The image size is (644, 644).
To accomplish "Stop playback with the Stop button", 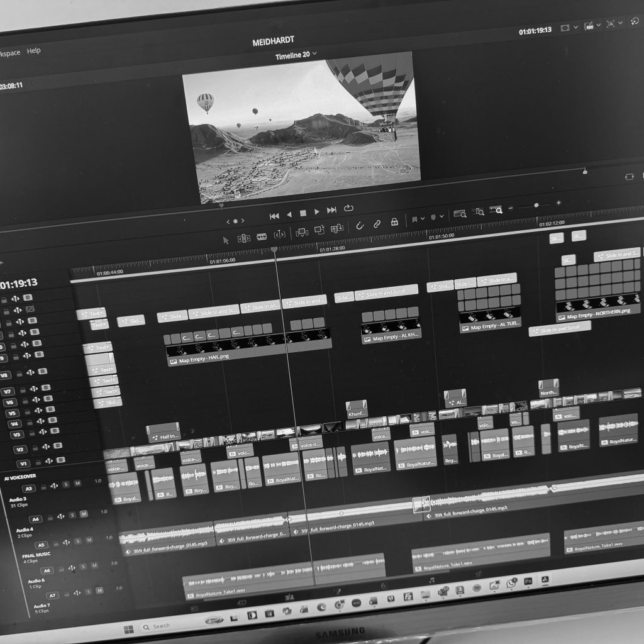I will 303,213.
